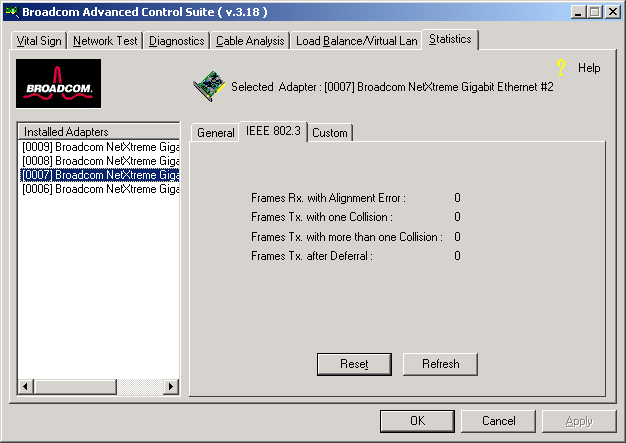Confirm with the OK button
This screenshot has width=626, height=443.
(417, 421)
